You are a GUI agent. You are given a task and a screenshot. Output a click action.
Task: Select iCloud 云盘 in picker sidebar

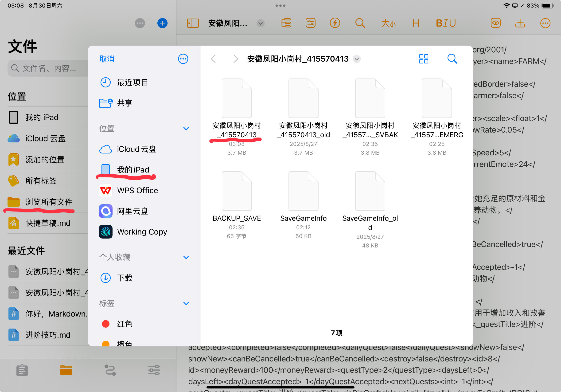click(144, 149)
